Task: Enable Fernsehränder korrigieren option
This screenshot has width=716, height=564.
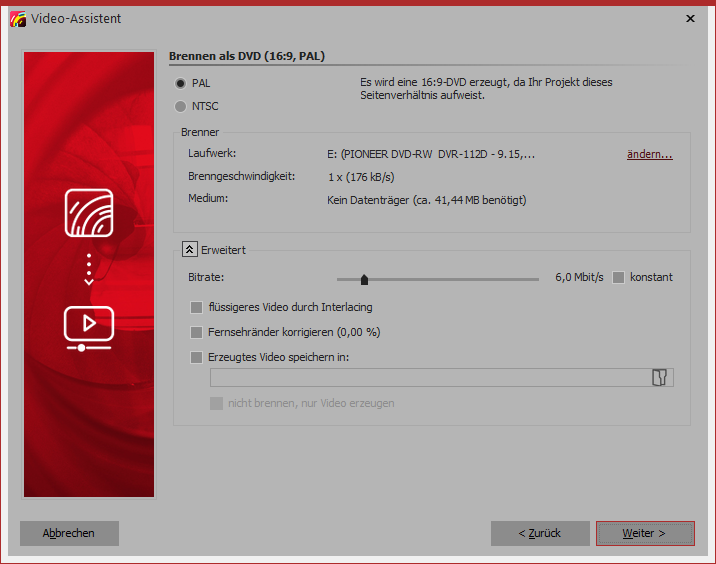Action: point(196,332)
